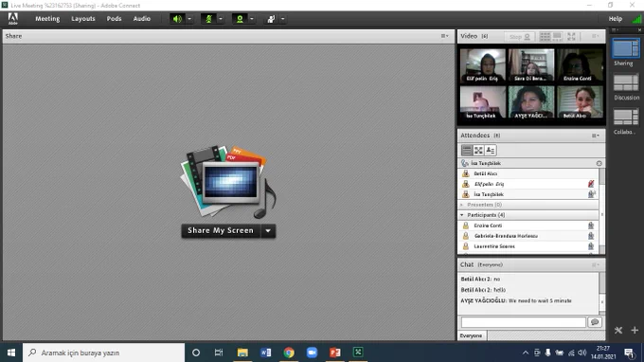Click the raise hand status icon
644x362 pixels.
pyautogui.click(x=271, y=19)
